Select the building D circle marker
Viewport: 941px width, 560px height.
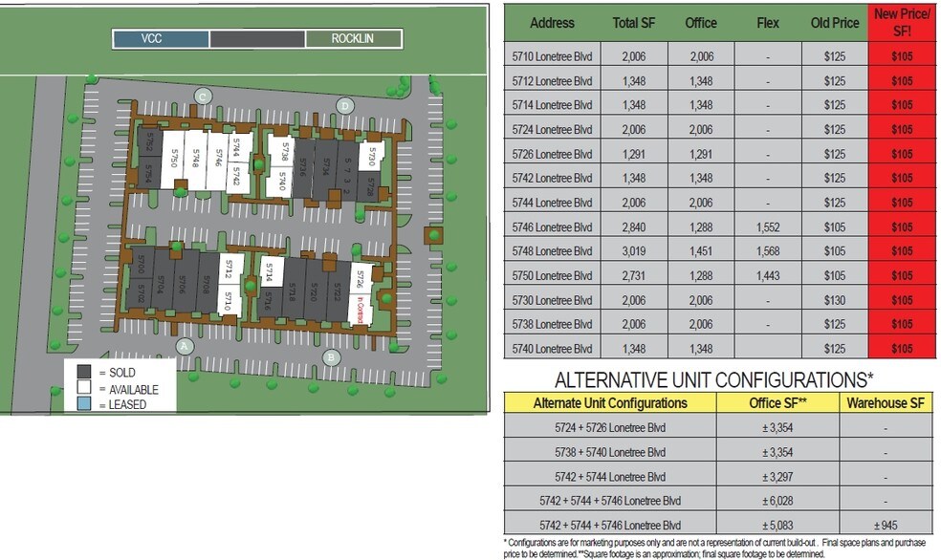click(344, 105)
